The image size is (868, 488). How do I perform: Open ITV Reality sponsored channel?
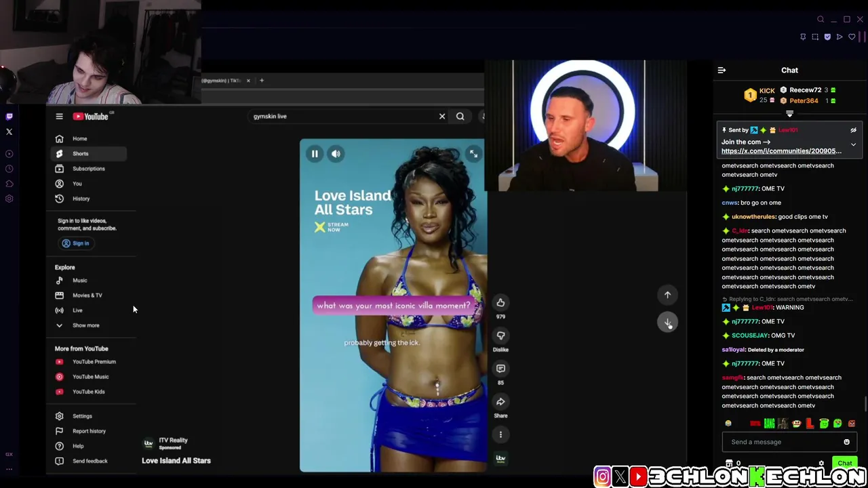[x=173, y=441]
